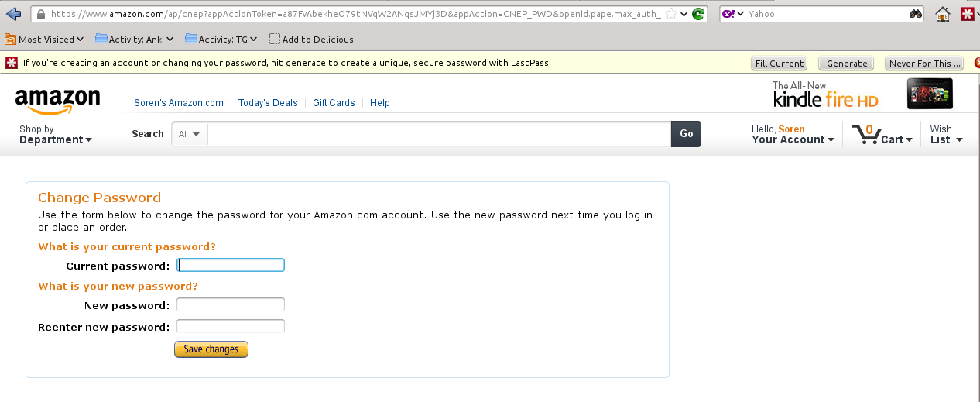Screen dimensions: 980x402
Task: Open the Never For This... options
Action: pos(924,64)
